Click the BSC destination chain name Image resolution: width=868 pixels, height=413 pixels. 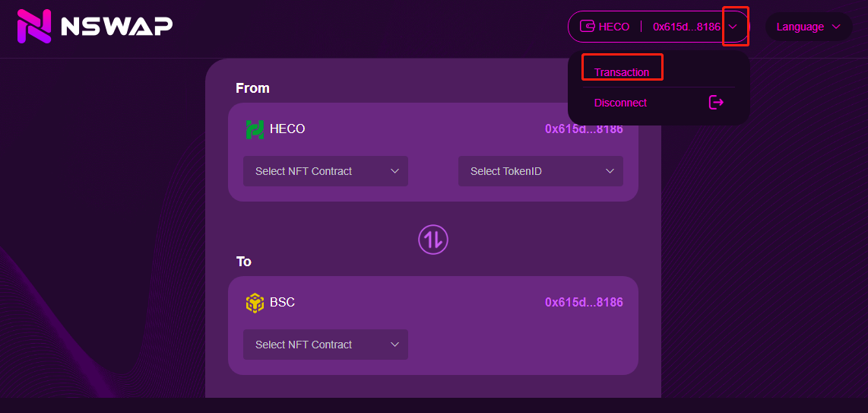(282, 302)
